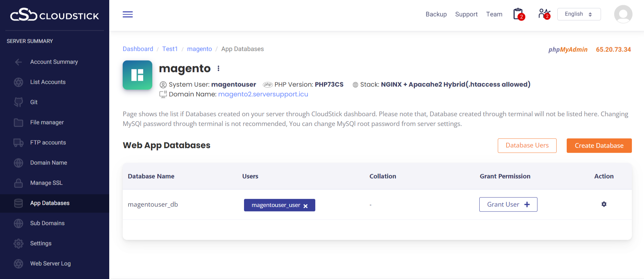
Task: Open the phpMyAdmin link
Action: coord(568,49)
